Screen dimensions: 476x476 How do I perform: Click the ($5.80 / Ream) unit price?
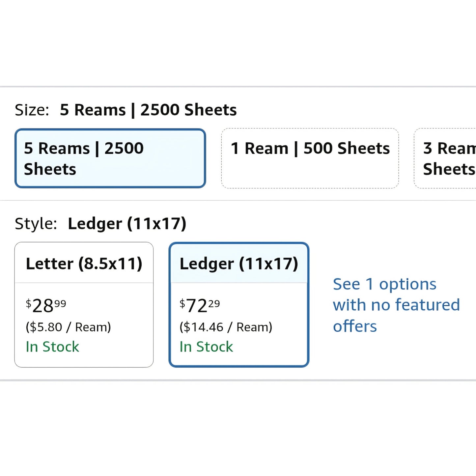pos(68,327)
